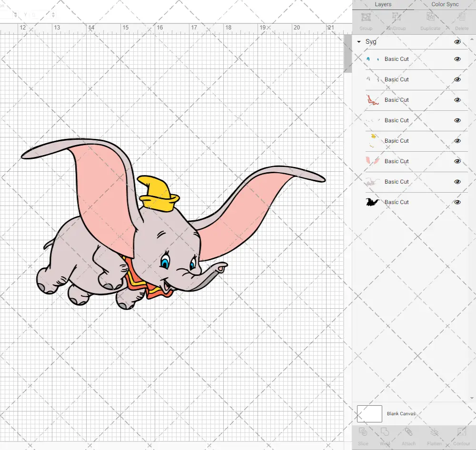Hide the pink ears Basic Cut layer
476x450 pixels.
[x=457, y=161]
